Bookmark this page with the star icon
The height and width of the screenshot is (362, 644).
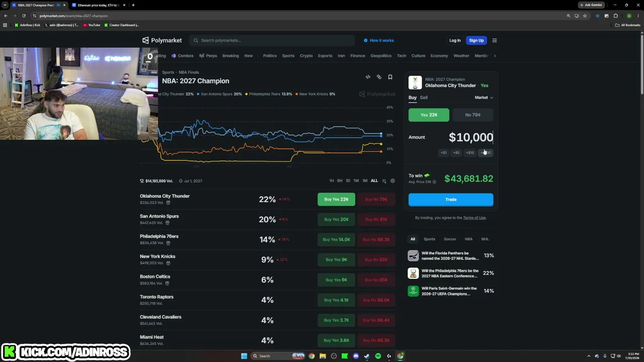pos(585,16)
